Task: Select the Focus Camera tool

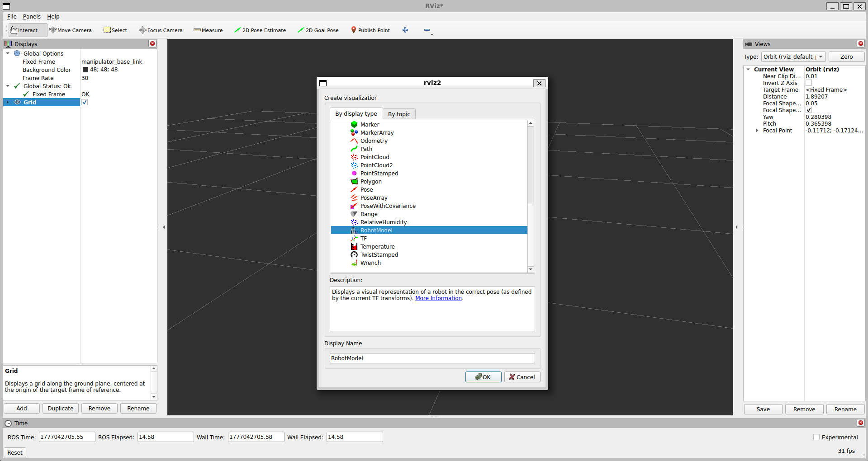Action: click(161, 30)
